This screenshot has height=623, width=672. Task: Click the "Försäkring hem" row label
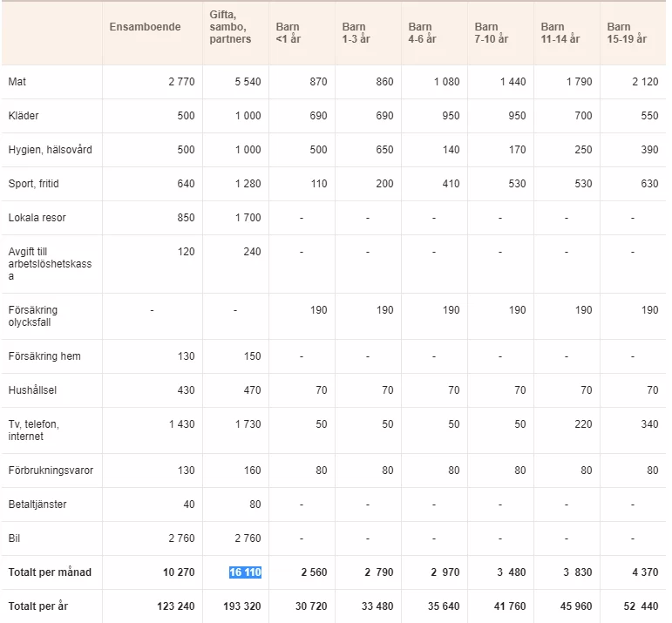[x=43, y=356]
